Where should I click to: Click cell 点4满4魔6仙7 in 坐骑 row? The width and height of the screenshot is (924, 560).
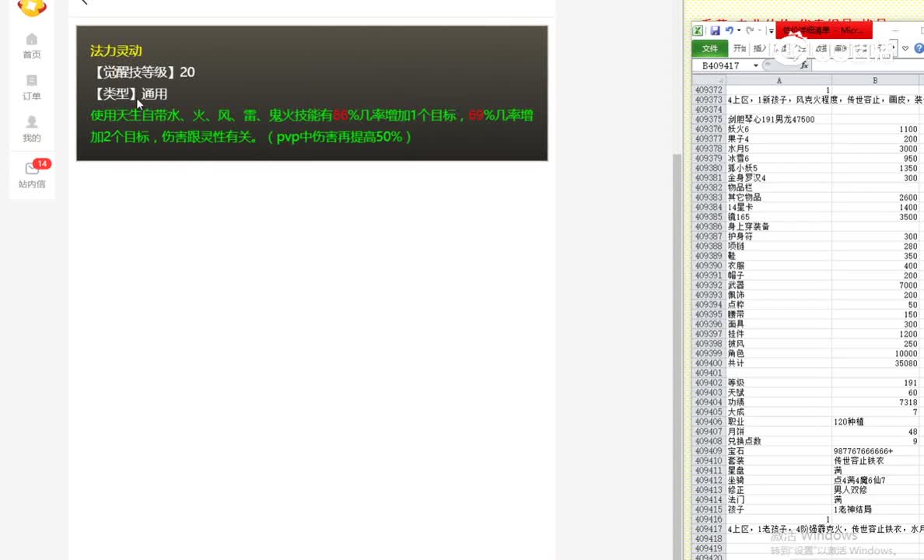(875, 480)
